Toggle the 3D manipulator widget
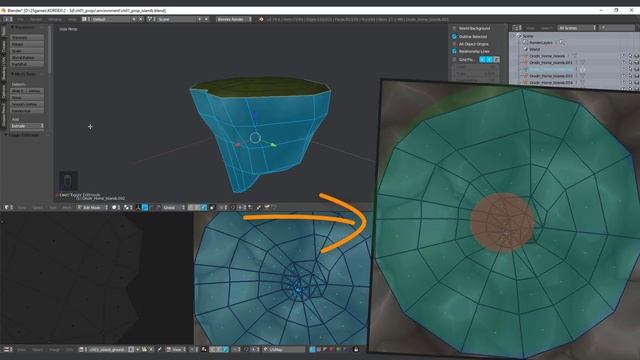Image resolution: width=640 pixels, height=360 pixels. (x=138, y=207)
